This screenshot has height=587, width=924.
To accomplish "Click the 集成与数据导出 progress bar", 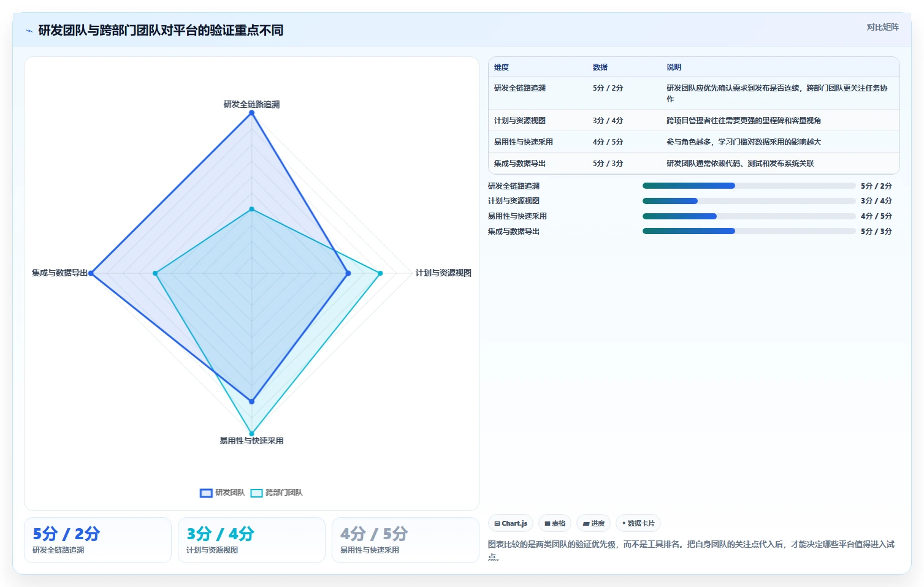I will 749,231.
